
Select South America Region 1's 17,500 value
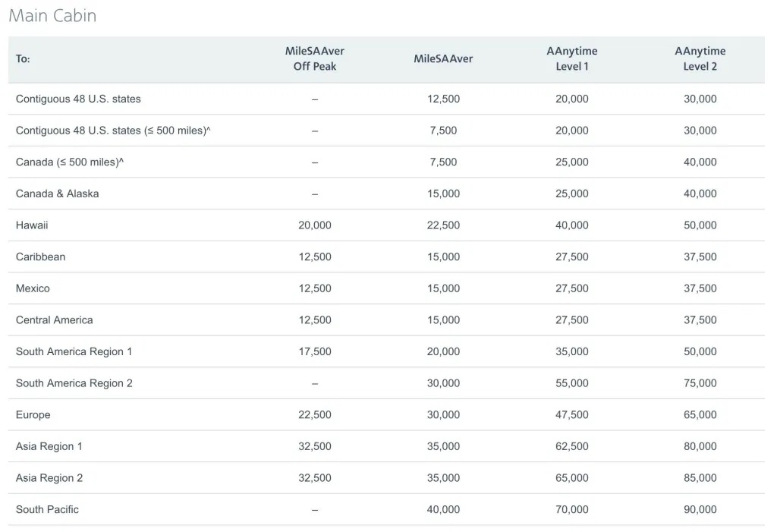click(315, 351)
